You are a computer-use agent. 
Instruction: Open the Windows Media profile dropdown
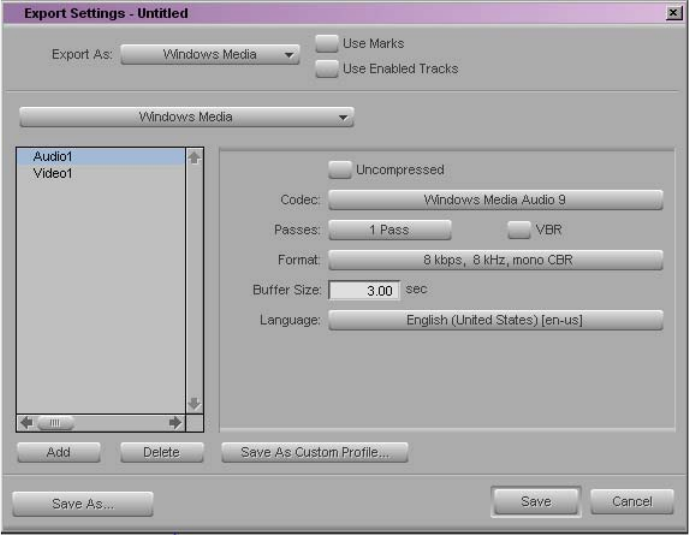point(186,117)
